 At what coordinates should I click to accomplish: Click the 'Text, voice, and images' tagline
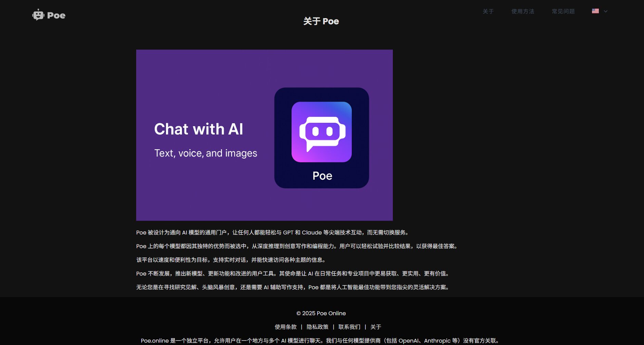(206, 153)
